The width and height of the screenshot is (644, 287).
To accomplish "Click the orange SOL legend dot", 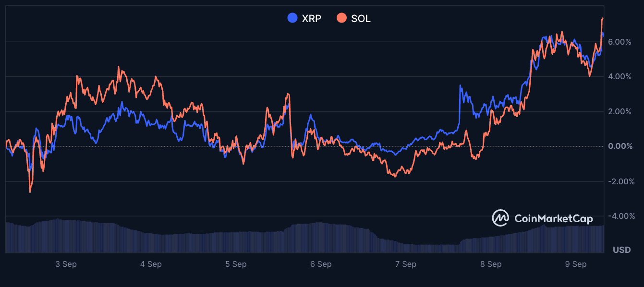I will [341, 18].
